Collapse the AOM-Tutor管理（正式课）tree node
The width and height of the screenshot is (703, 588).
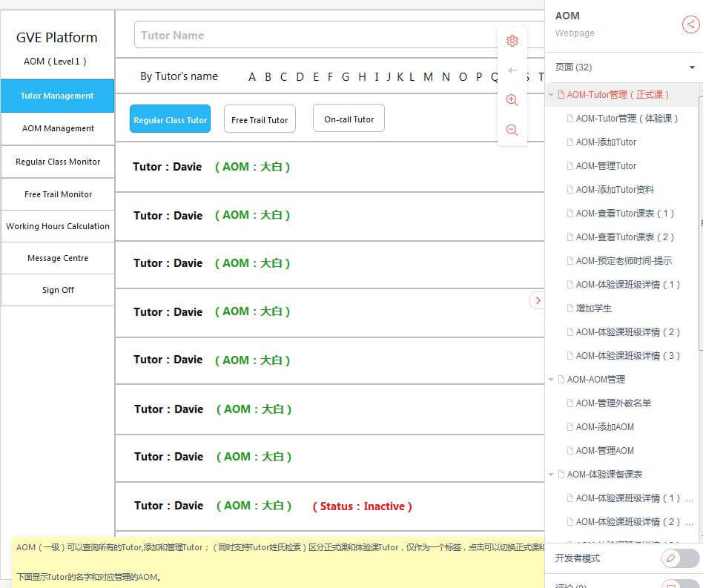551,95
